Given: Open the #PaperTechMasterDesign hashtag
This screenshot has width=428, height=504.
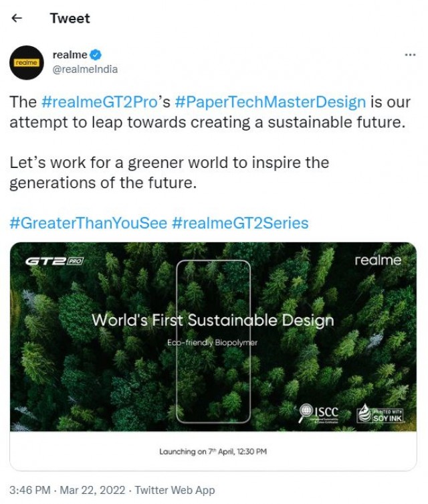Looking at the screenshot, I should (x=270, y=102).
